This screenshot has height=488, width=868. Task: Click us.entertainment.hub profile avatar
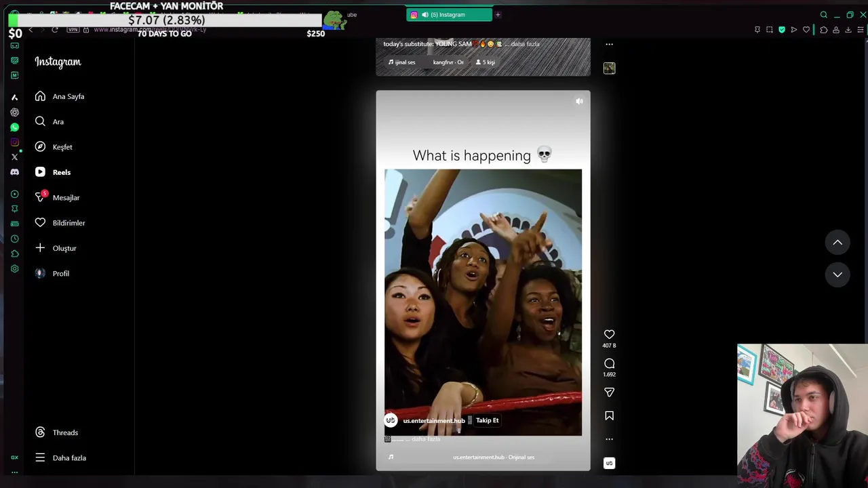391,420
